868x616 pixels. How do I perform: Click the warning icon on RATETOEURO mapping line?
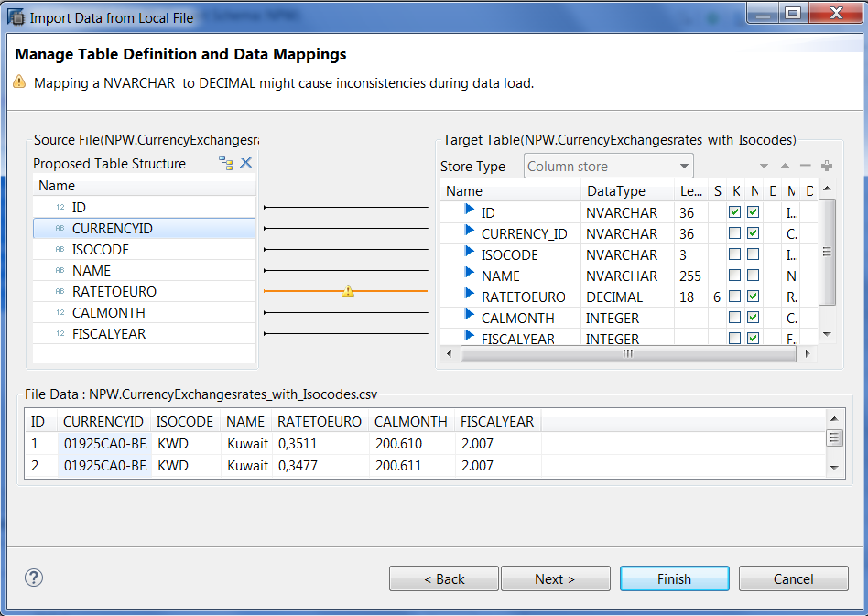click(348, 291)
